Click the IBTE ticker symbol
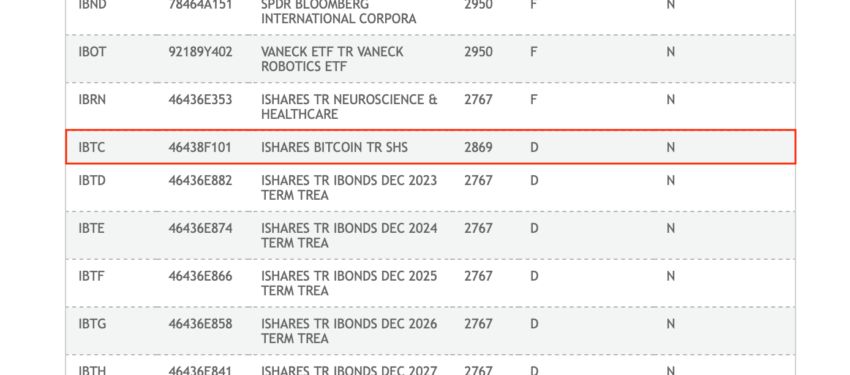The width and height of the screenshot is (850, 375). [x=92, y=229]
